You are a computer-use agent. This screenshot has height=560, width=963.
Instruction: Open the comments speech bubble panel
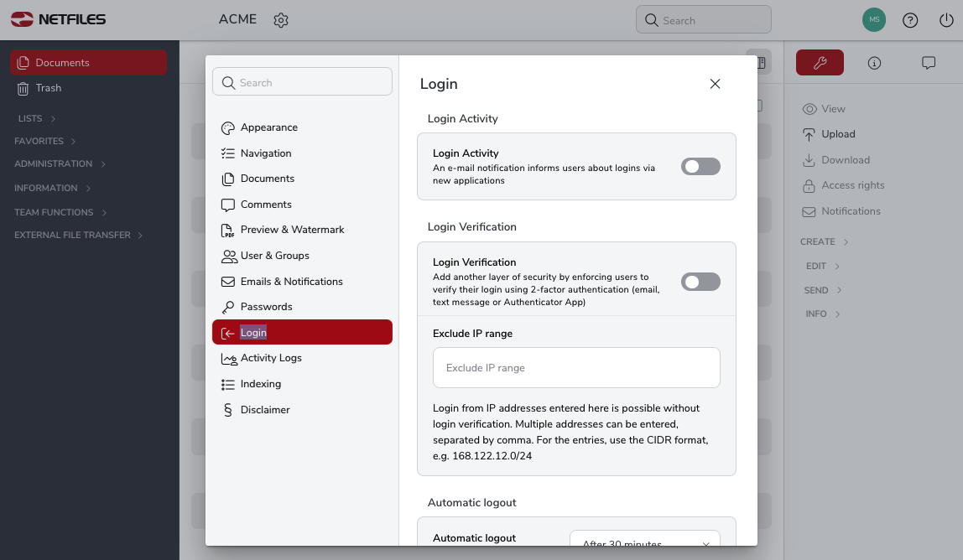[x=929, y=63]
